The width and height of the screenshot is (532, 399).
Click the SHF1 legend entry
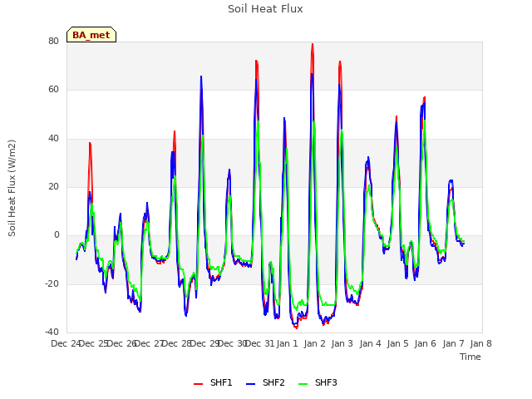pyautogui.click(x=213, y=382)
